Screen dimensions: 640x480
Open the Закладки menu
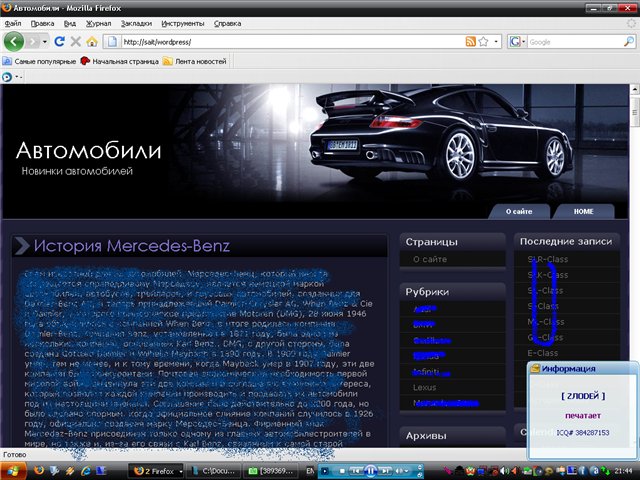pos(137,21)
